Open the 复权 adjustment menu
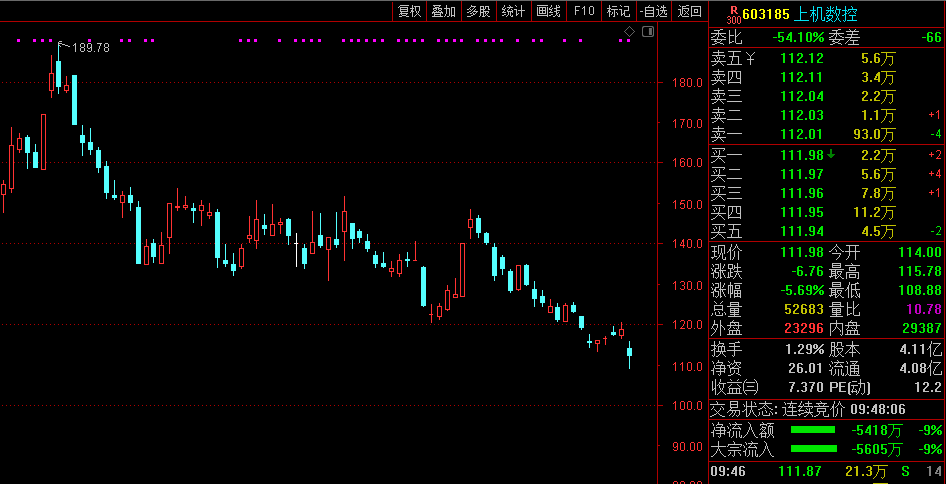This screenshot has width=946, height=484. pyautogui.click(x=409, y=11)
